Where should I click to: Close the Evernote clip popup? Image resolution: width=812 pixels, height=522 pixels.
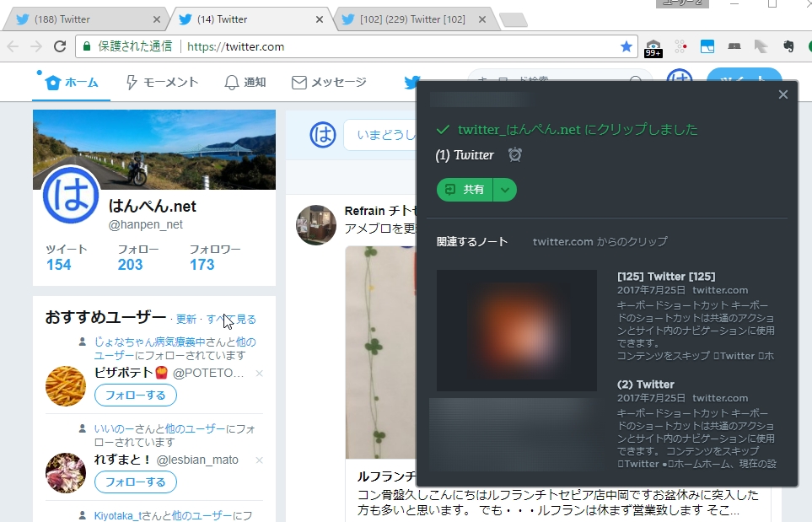click(783, 94)
